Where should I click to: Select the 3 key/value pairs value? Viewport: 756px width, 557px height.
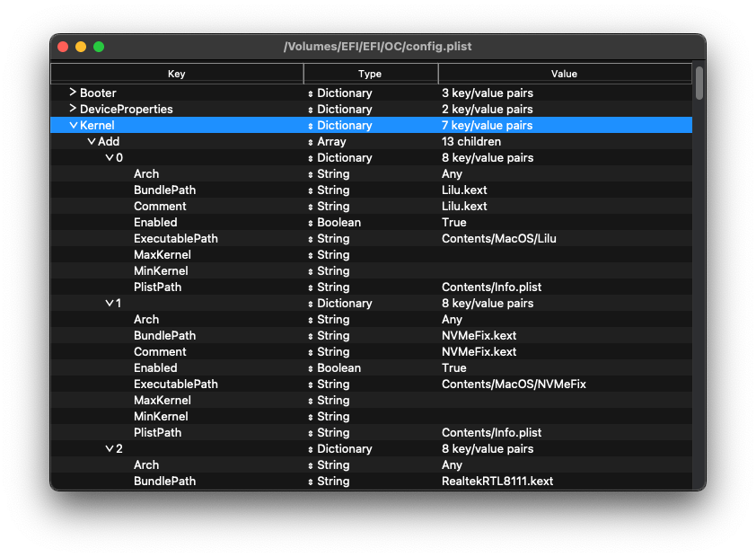(487, 93)
